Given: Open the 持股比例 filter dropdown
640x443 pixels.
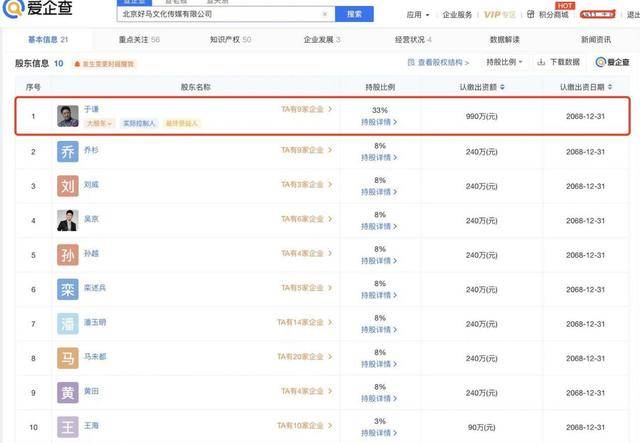Looking at the screenshot, I should [504, 62].
